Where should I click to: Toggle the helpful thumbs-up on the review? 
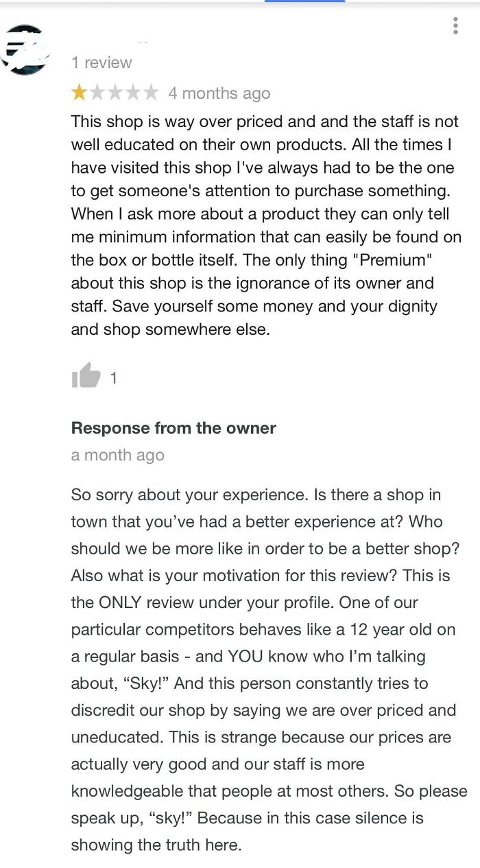coord(86,377)
